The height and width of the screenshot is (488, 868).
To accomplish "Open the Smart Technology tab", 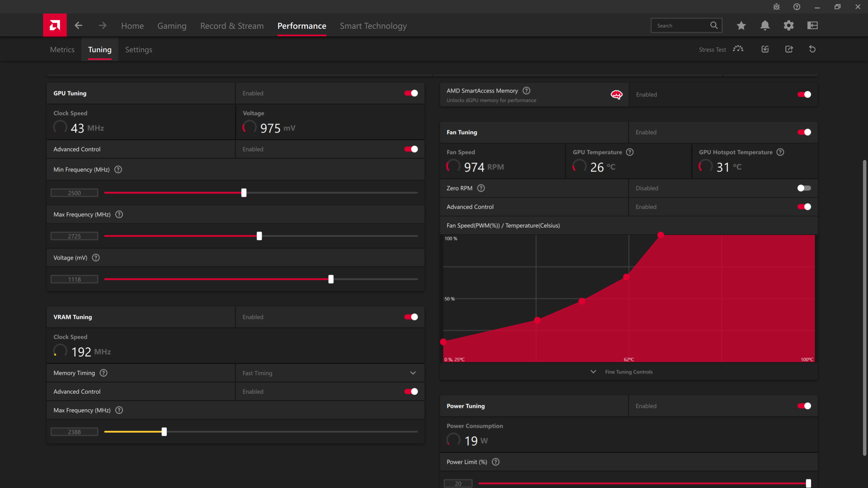I will 373,26.
